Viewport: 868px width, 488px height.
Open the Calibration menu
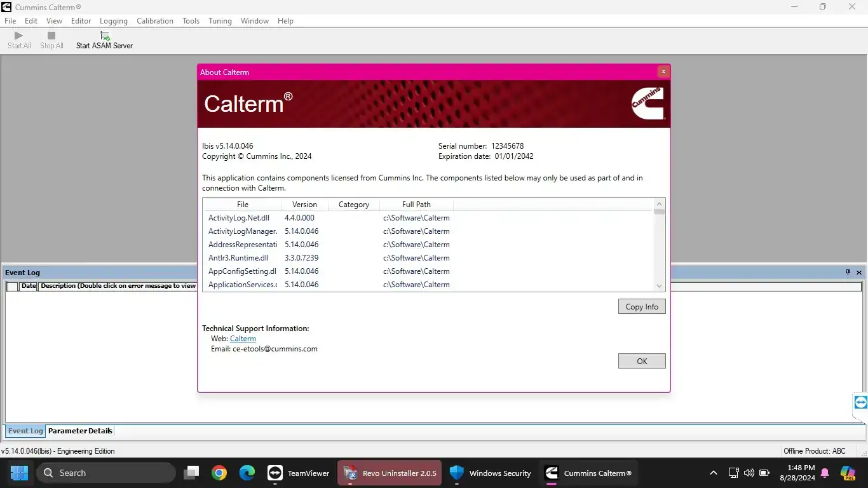pos(155,21)
